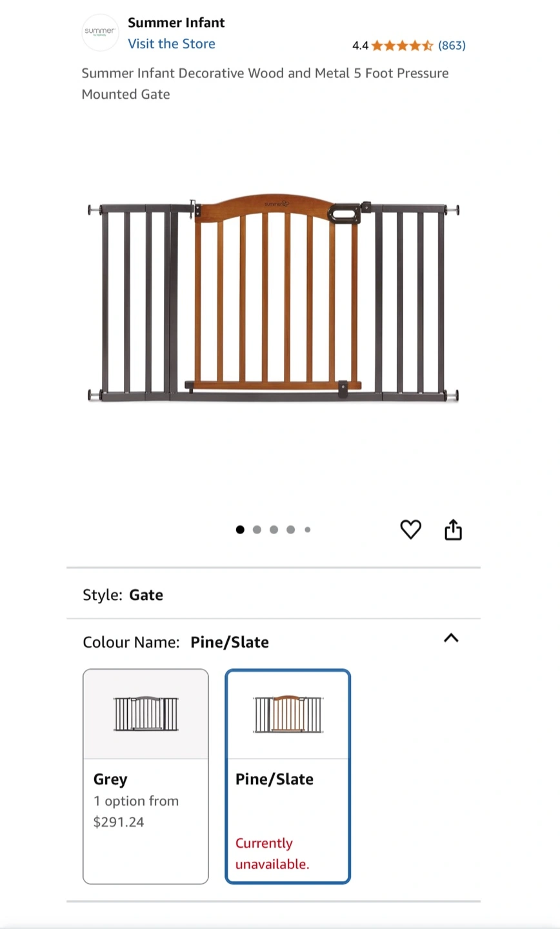Tap the share icon
Viewport: 560px width, 929px height.
[454, 530]
